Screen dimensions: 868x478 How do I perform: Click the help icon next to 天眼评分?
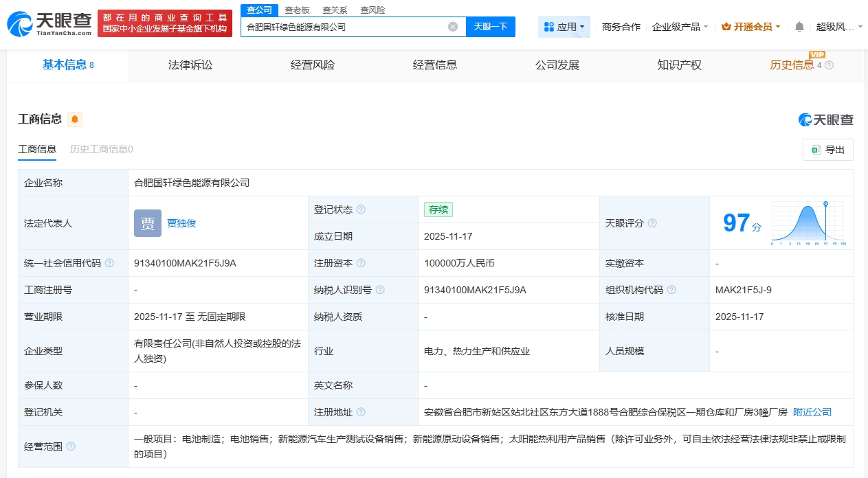coord(651,223)
